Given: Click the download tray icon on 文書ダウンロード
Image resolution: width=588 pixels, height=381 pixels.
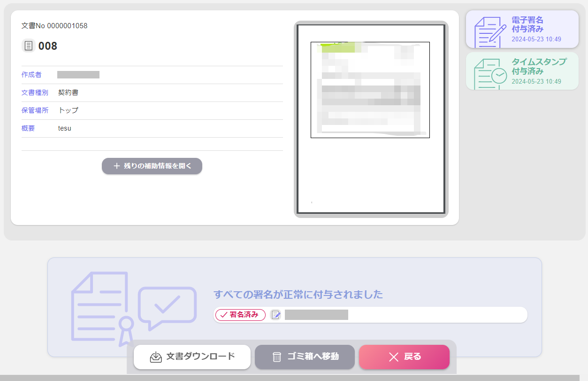Looking at the screenshot, I should click(x=156, y=357).
